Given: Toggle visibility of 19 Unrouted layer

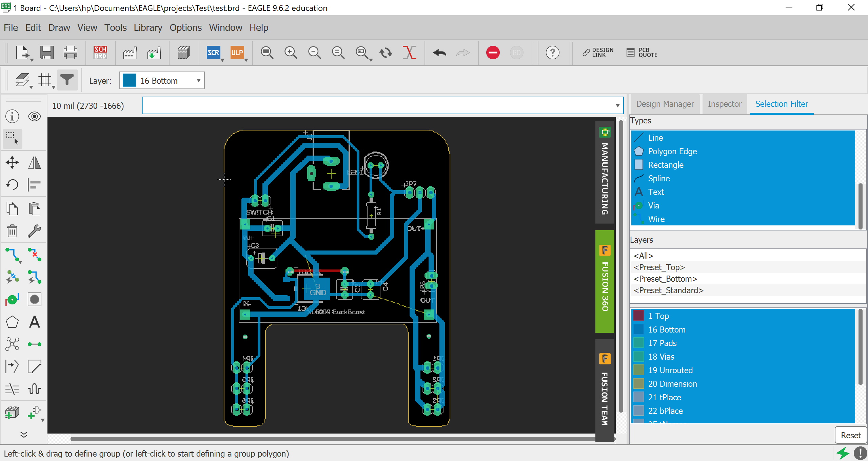Looking at the screenshot, I should pos(639,370).
